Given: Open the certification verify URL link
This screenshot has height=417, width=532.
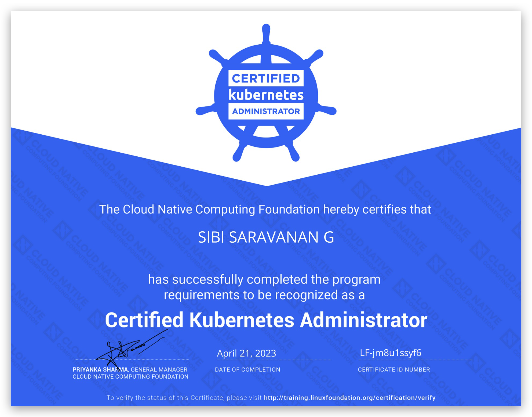Looking at the screenshot, I should (349, 398).
